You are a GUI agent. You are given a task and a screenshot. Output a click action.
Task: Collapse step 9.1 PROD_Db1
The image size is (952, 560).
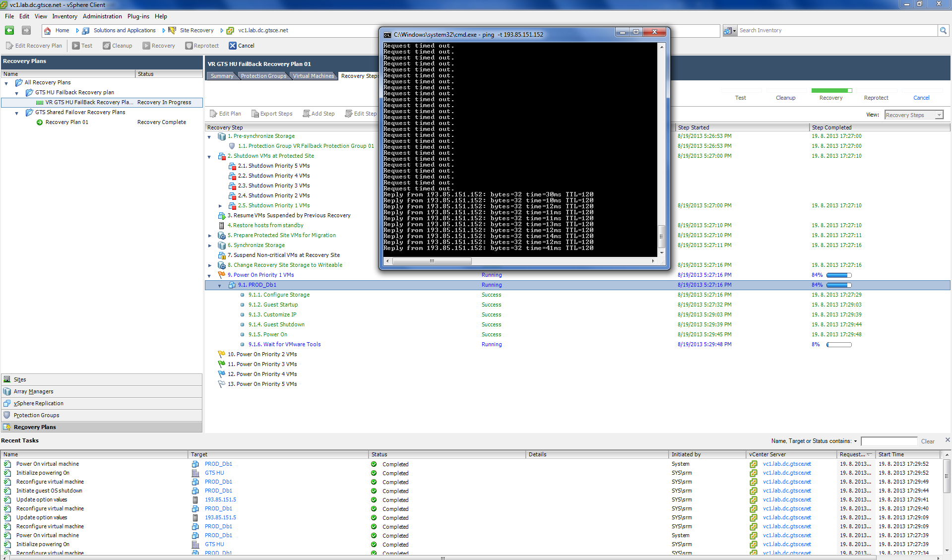point(220,286)
